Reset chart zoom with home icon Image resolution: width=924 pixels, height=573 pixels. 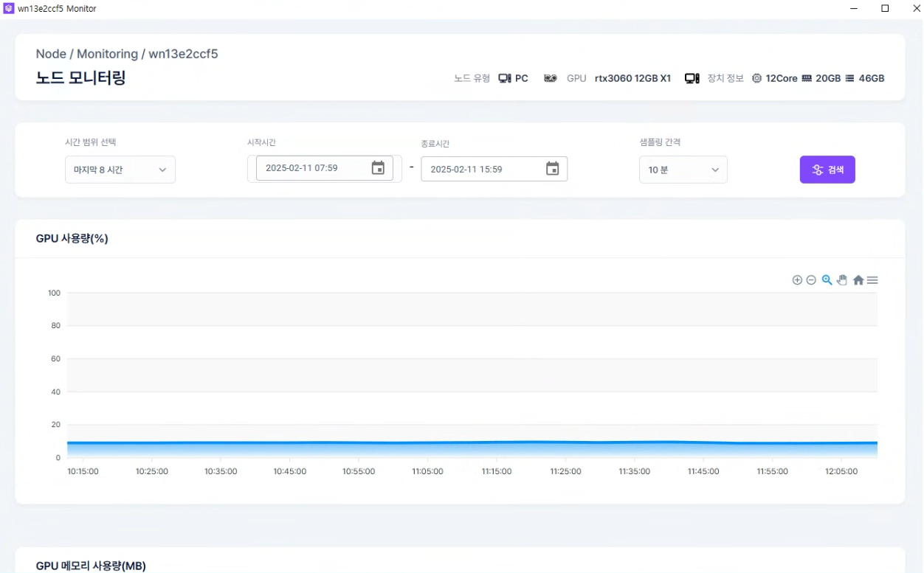point(858,280)
